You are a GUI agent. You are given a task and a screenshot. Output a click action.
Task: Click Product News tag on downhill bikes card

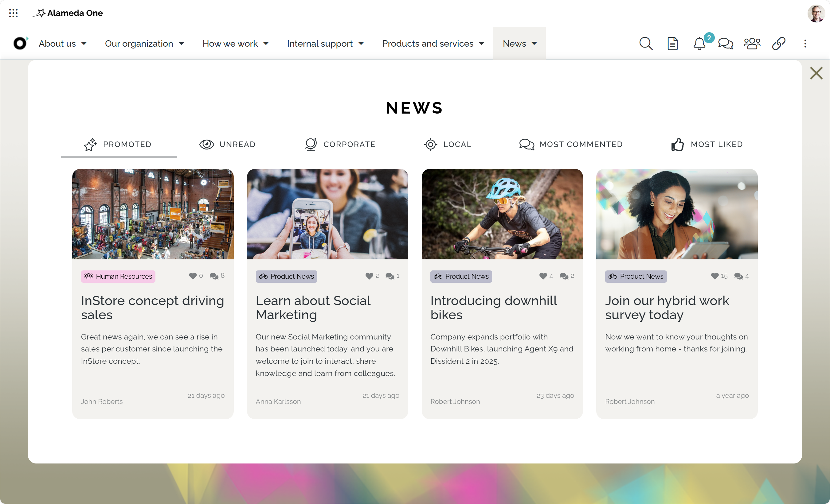(461, 277)
